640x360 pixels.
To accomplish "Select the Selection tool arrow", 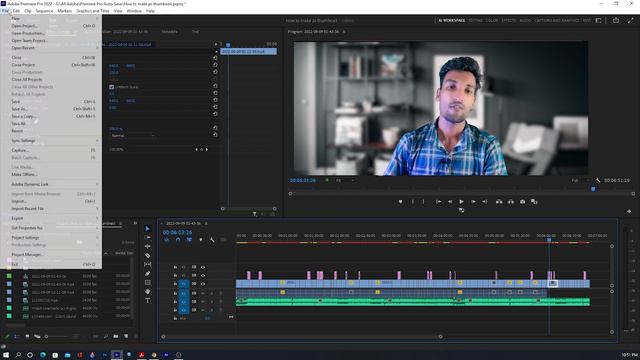I will tap(148, 229).
